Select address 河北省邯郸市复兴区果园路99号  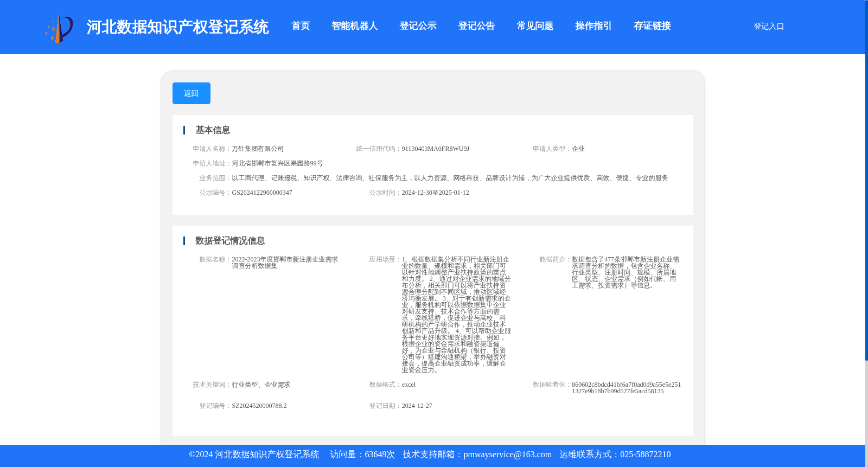pyautogui.click(x=277, y=163)
